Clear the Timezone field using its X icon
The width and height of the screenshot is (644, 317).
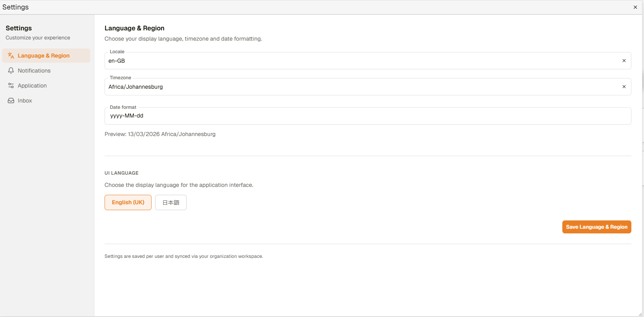click(x=624, y=87)
